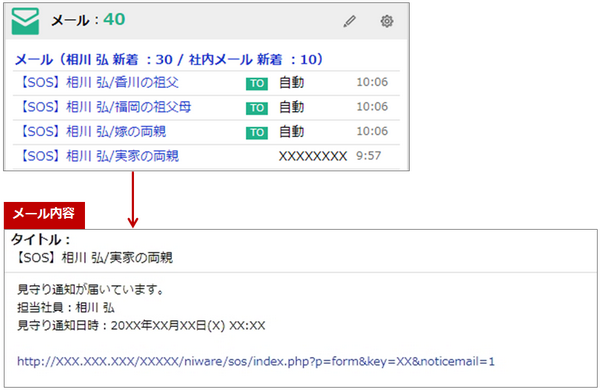Click the メール内容 red label tab
600x390 pixels.
pos(44,215)
